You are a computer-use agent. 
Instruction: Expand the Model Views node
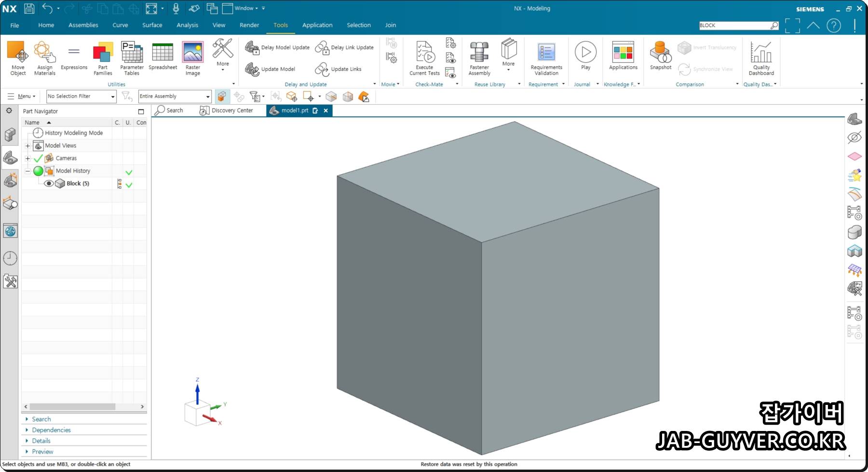pos(28,146)
